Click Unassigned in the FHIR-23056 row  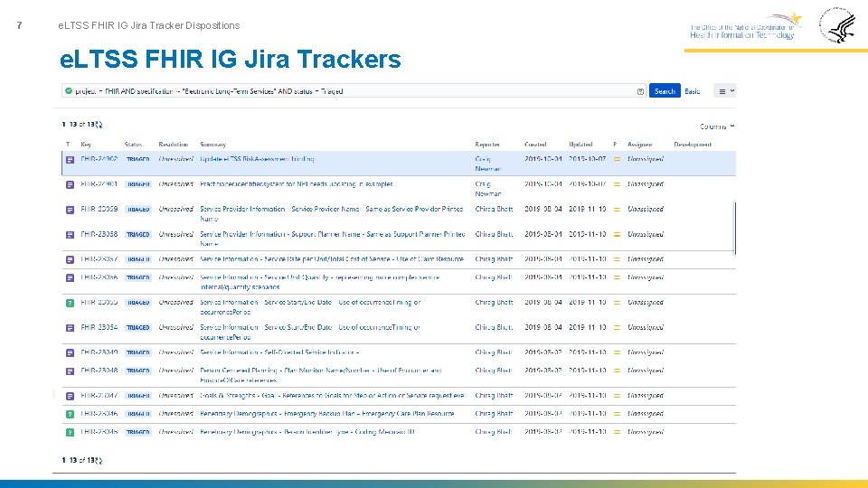coord(646,277)
